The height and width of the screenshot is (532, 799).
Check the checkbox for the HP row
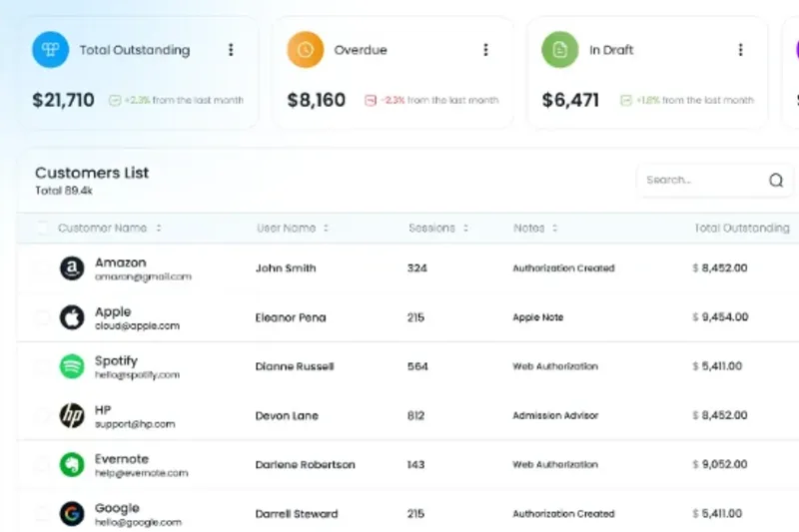[42, 416]
